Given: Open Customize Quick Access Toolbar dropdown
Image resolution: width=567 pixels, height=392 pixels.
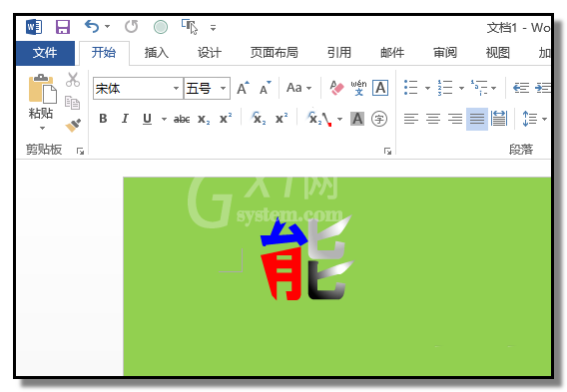Looking at the screenshot, I should (213, 28).
